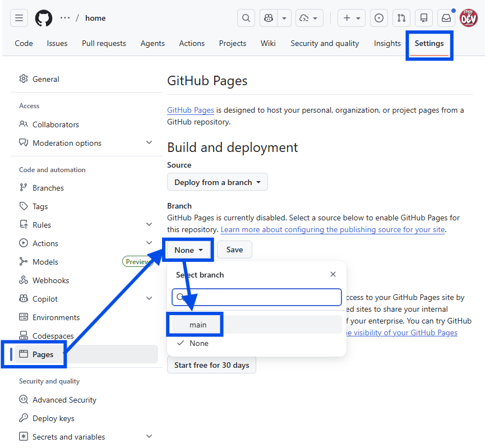
Task: Open the Insights tab
Action: (387, 43)
